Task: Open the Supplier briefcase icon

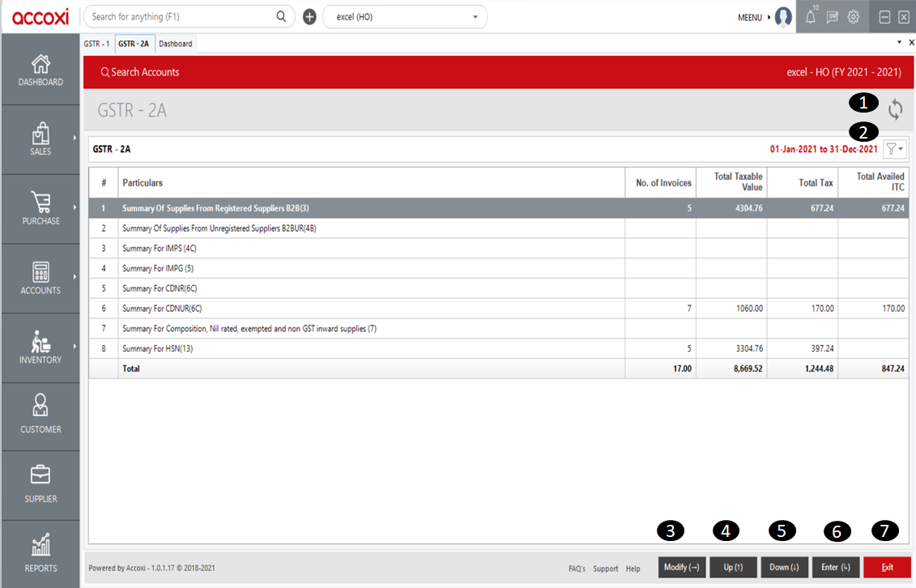Action: 40,475
